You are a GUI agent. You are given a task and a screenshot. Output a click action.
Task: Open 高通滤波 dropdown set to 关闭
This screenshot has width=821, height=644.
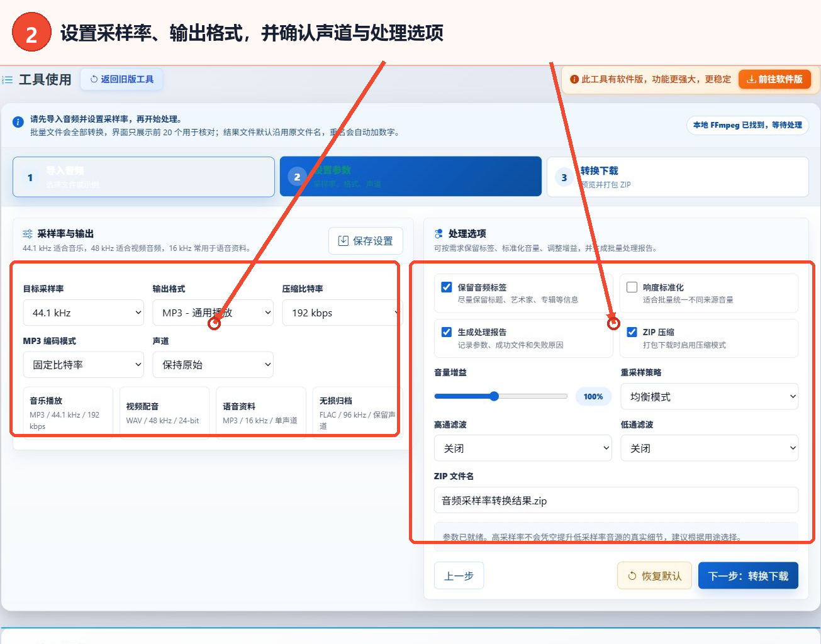[523, 448]
